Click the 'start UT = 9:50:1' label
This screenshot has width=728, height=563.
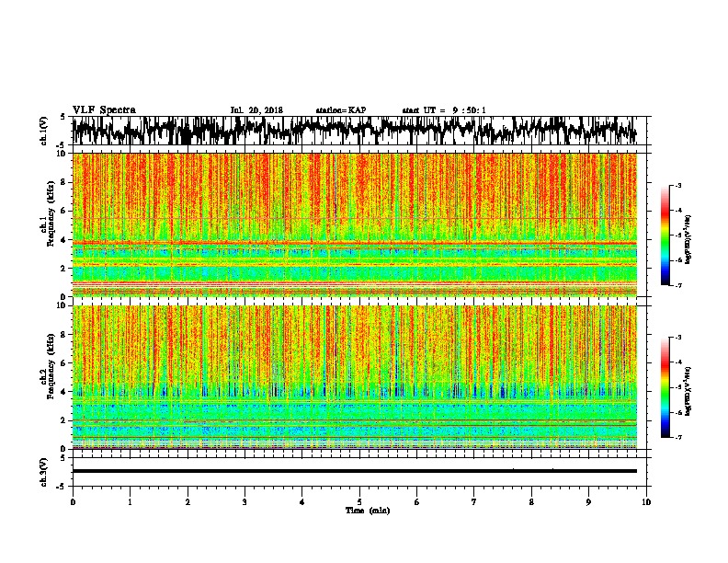click(x=444, y=110)
